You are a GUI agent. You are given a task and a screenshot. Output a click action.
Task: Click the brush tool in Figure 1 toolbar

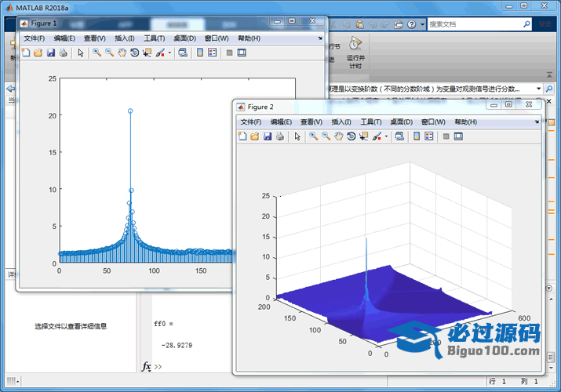[x=160, y=53]
